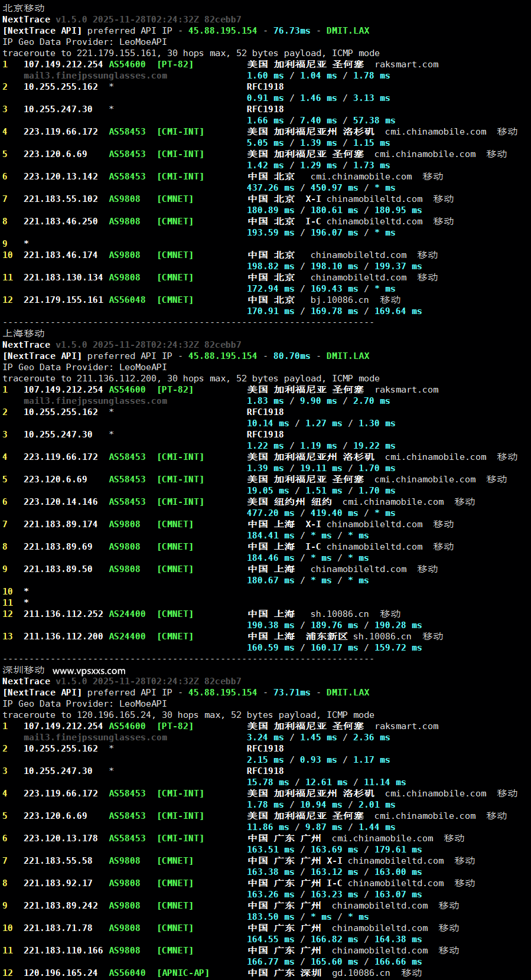Image resolution: width=531 pixels, height=980 pixels.
Task: Select the AS56040 ASN label
Action: tap(127, 973)
